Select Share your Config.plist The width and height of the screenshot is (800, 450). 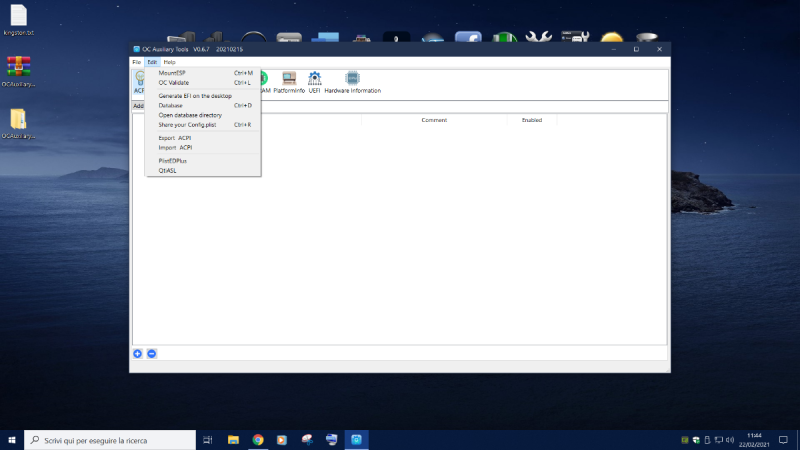coord(203,125)
